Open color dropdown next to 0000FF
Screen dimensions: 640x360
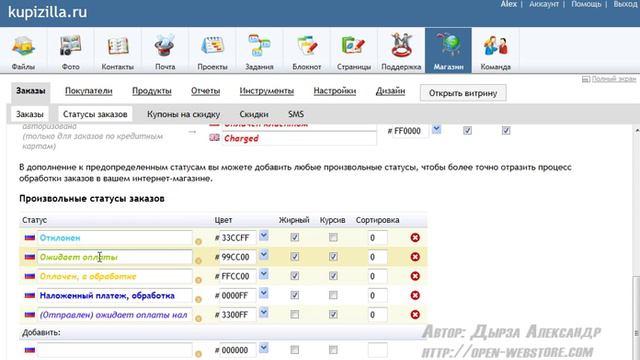[x=264, y=293]
